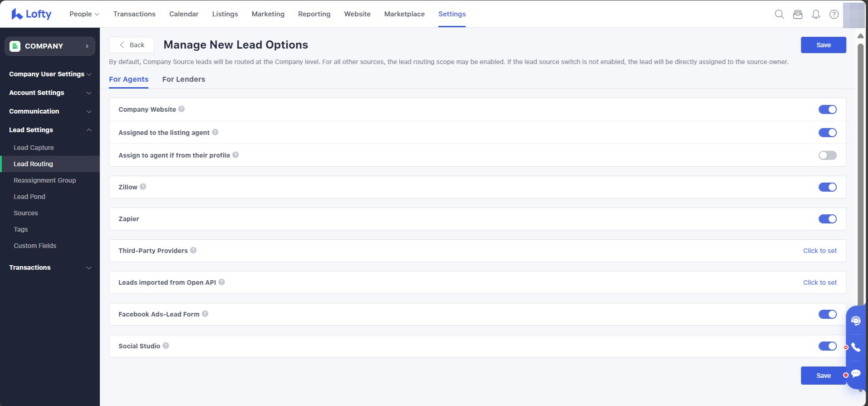Switch to the For Lenders tab
Screen dimensions: 868x406
pyautogui.click(x=183, y=79)
